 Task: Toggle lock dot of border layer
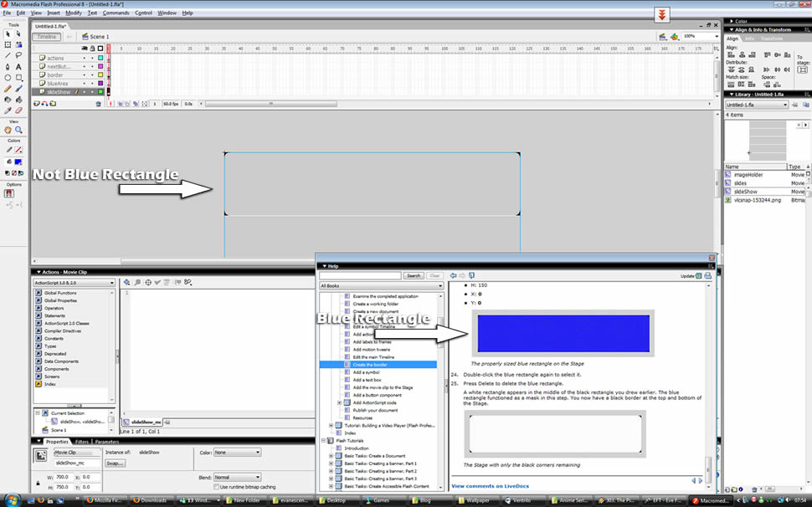pos(93,75)
